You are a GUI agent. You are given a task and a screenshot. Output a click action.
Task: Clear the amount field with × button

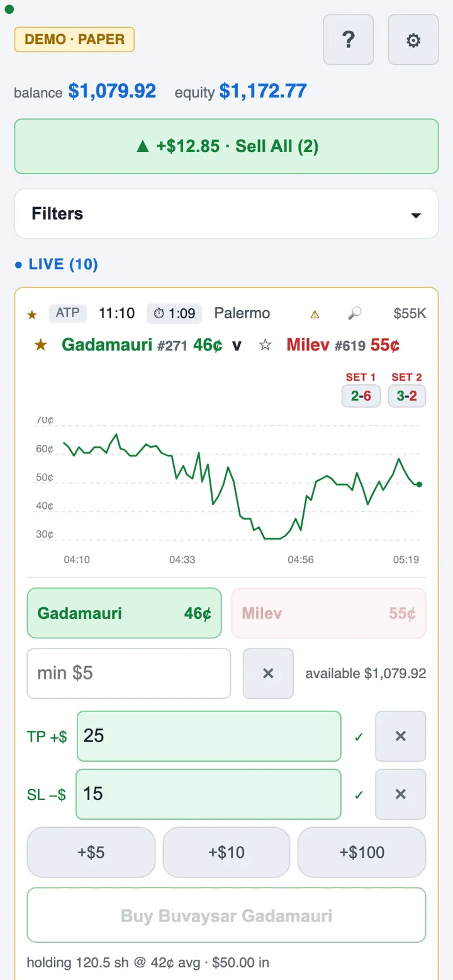[268, 673]
